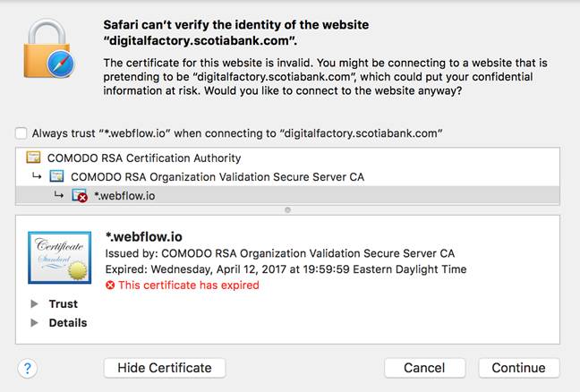Expand the Trust disclosure triangle
Image resolution: width=580 pixels, height=392 pixels.
[34, 303]
